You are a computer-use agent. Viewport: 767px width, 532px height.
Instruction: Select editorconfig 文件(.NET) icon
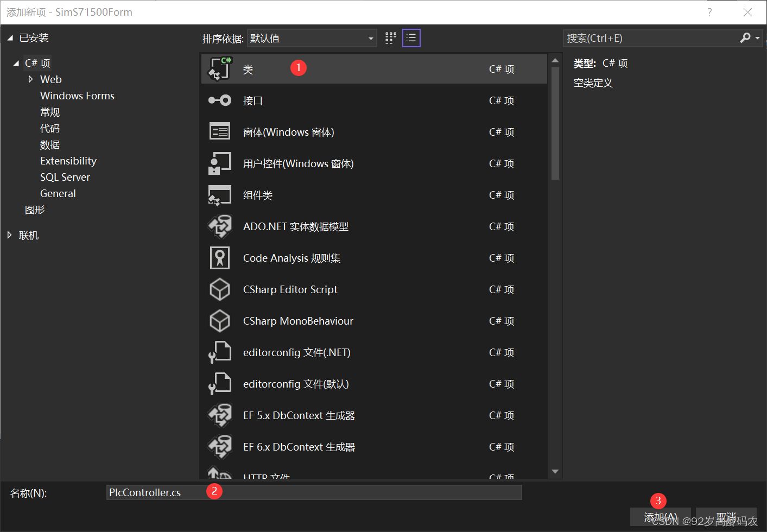pos(220,352)
